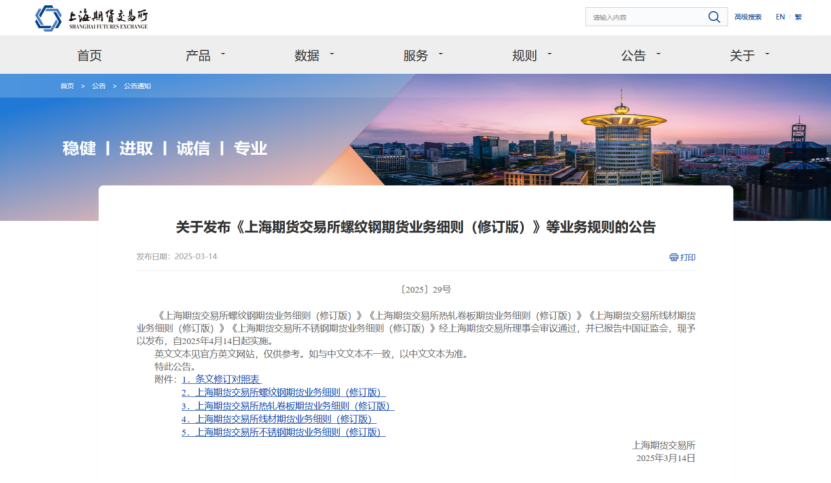The width and height of the screenshot is (831, 483).
Task: Click the signature 上海期货交易所 at bottom
Action: [x=664, y=445]
